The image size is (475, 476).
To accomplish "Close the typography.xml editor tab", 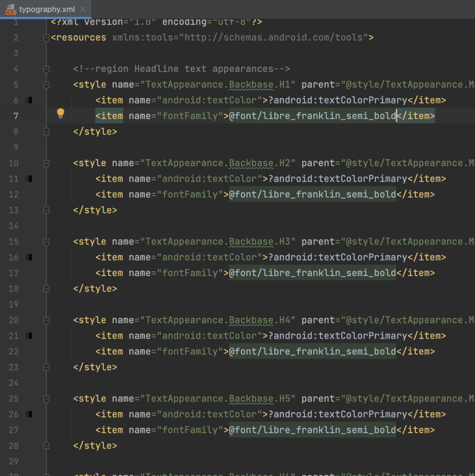I will (83, 9).
